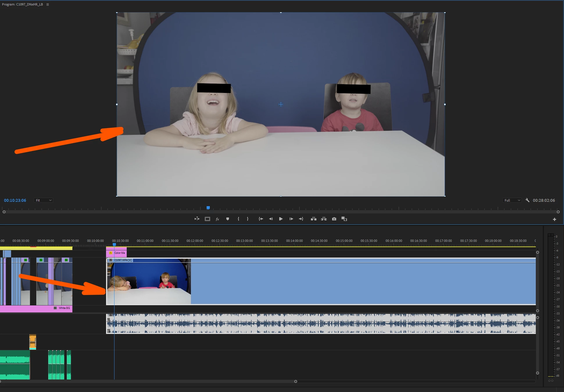Click Mark Out bracket icon
The width and height of the screenshot is (564, 392).
click(248, 219)
